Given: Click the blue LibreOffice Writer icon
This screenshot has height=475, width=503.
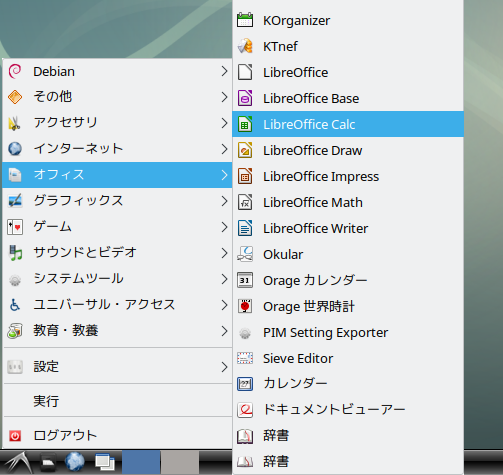Looking at the screenshot, I should [x=245, y=228].
